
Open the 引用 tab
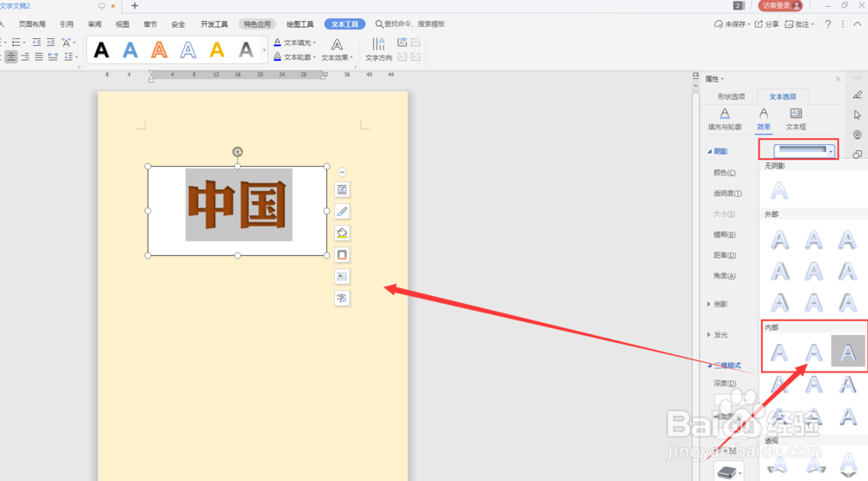click(67, 24)
